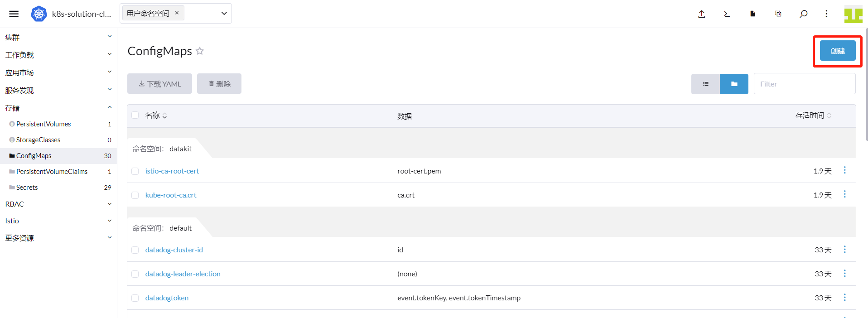Open the hamburger navigation menu

(x=14, y=14)
